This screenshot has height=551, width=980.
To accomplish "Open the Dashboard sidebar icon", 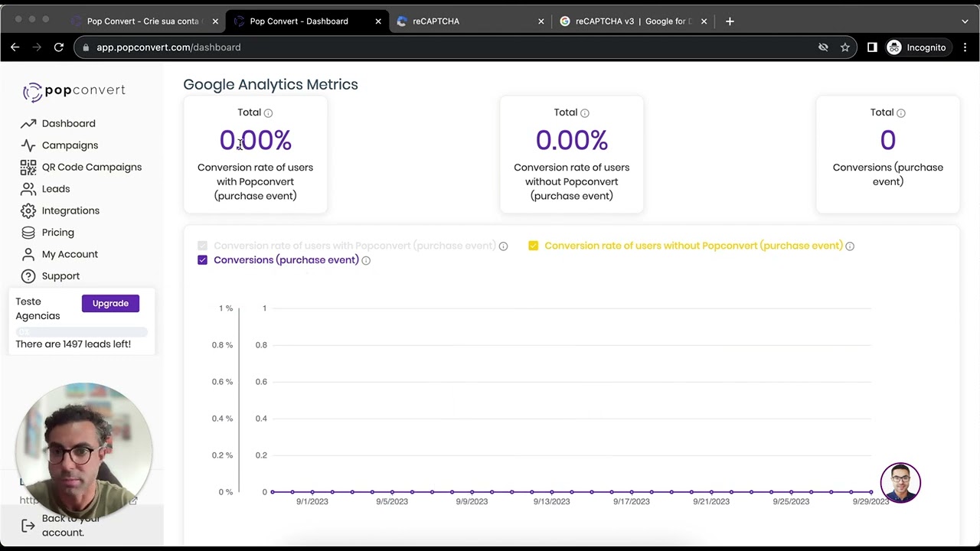I will 28,123.
